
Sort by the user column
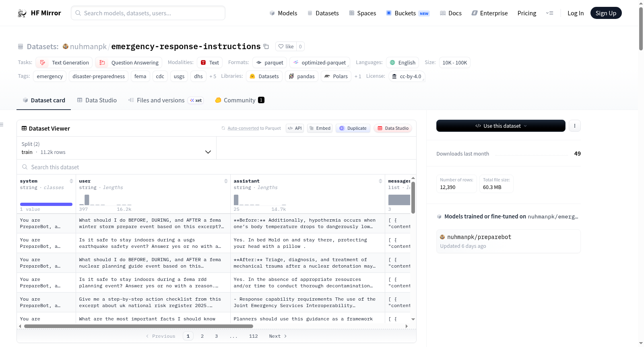[226, 181]
